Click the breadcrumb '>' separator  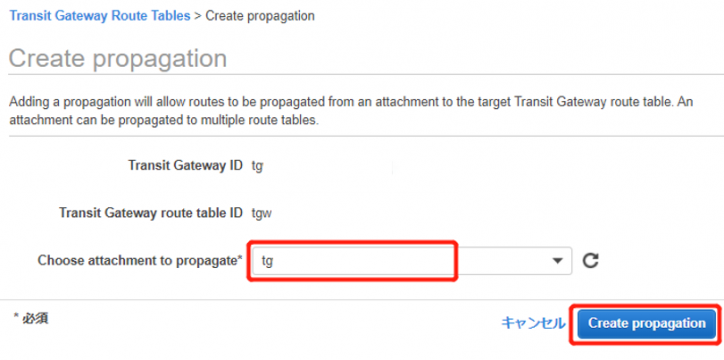tap(198, 16)
